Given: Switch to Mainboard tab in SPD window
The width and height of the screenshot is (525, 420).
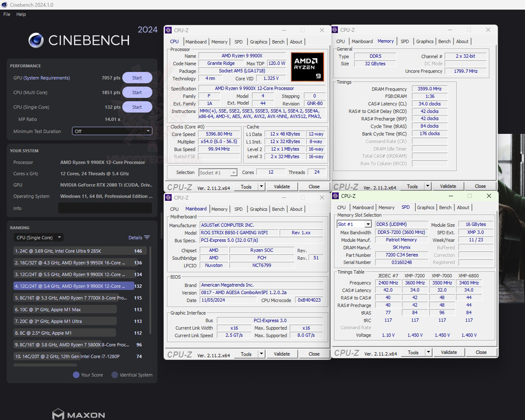Looking at the screenshot, I should click(363, 207).
